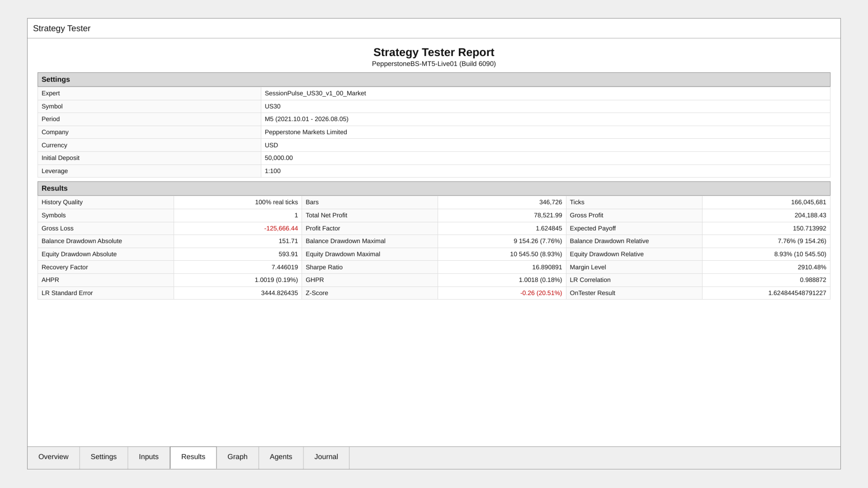The height and width of the screenshot is (488, 868).
Task: Open the Settings tab
Action: click(104, 457)
